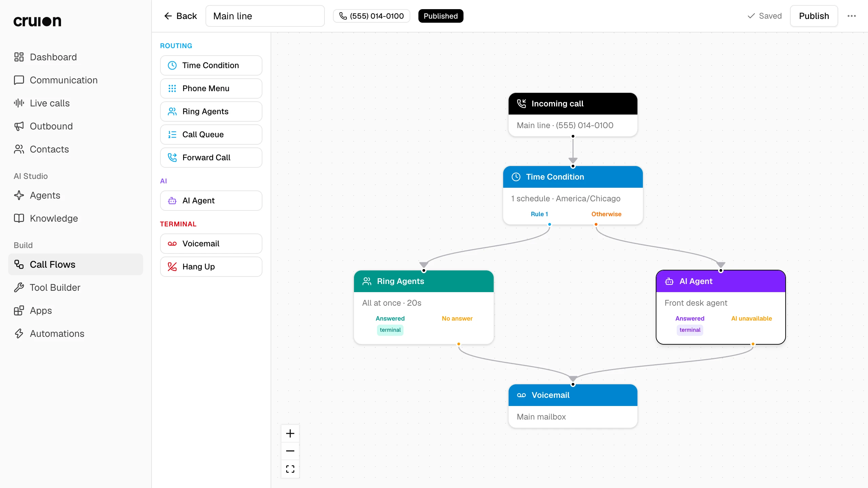
Task: Click the people icon in Ring Agents node
Action: click(367, 281)
